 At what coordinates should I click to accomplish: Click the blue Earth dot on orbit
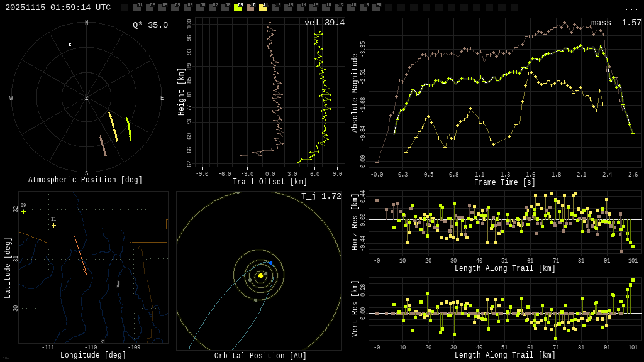[x=271, y=263]
